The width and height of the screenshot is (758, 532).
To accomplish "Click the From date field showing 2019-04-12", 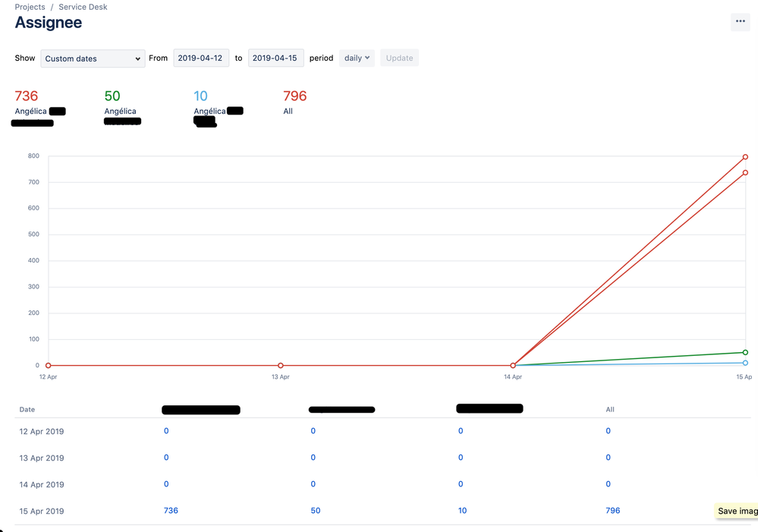I will click(200, 58).
